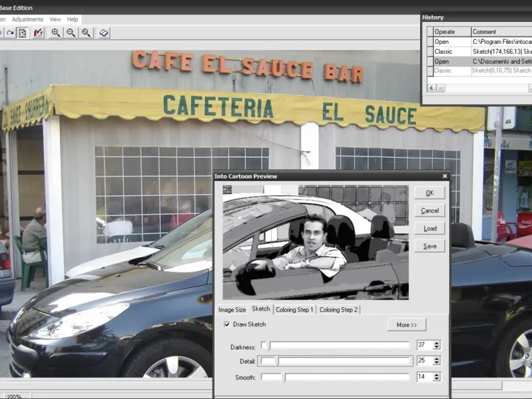
Task: Click the cartoon preview image in the dialog
Action: 315,242
